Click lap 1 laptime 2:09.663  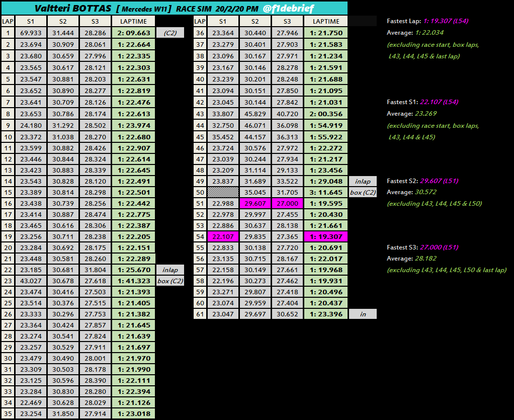click(134, 33)
